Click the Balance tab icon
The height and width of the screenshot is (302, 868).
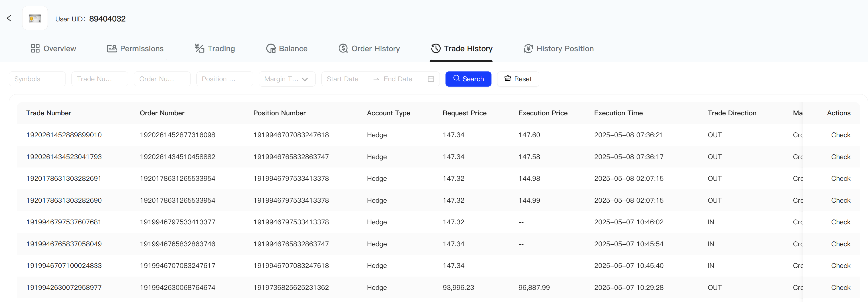(271, 48)
